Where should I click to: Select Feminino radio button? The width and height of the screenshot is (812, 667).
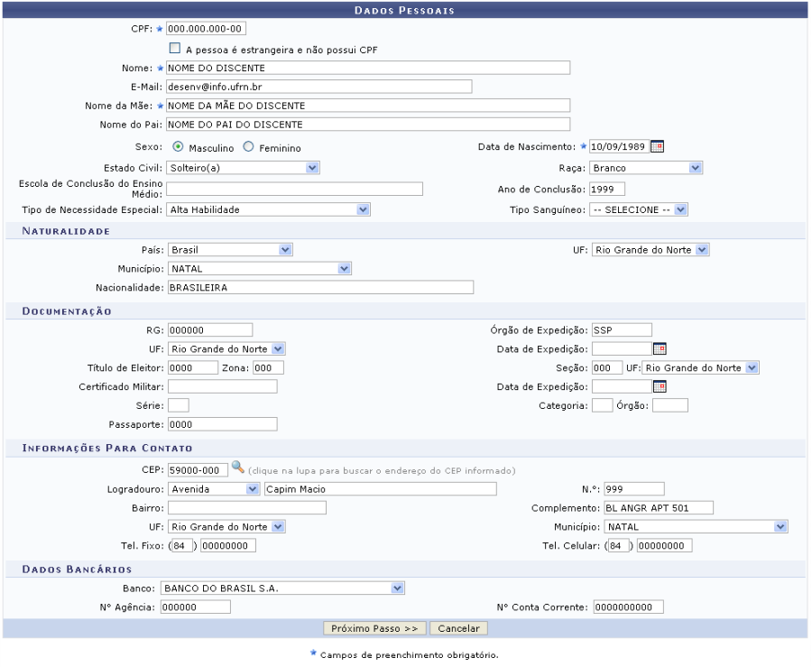tap(249, 147)
